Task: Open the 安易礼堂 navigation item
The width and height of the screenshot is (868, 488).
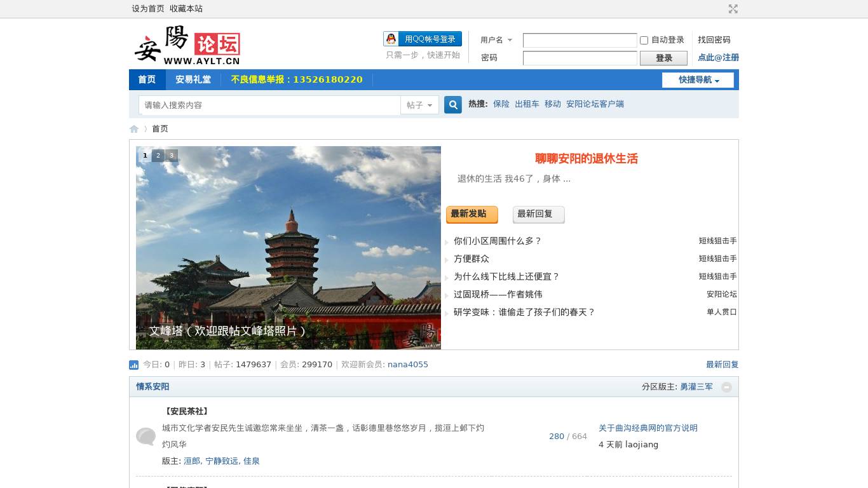Action: coord(193,79)
